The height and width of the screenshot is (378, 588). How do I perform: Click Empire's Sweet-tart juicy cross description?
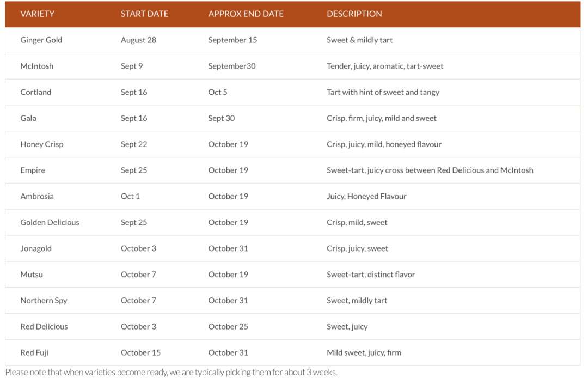(x=430, y=170)
